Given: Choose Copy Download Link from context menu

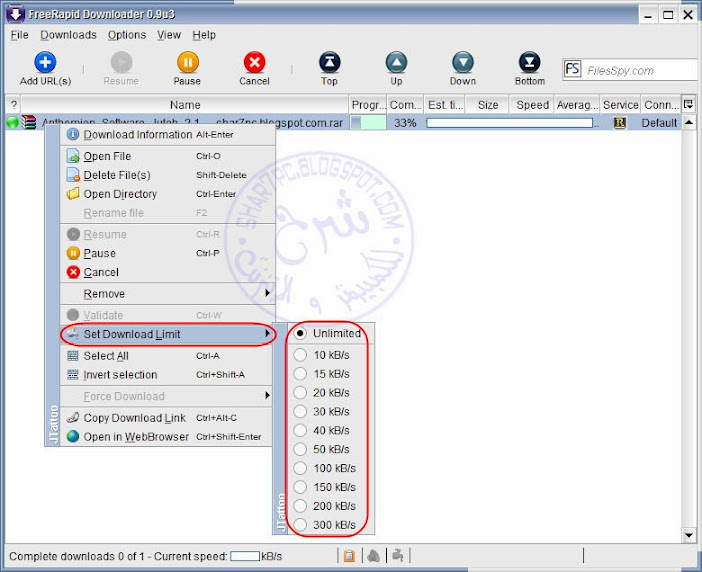Looking at the screenshot, I should pyautogui.click(x=167, y=418).
